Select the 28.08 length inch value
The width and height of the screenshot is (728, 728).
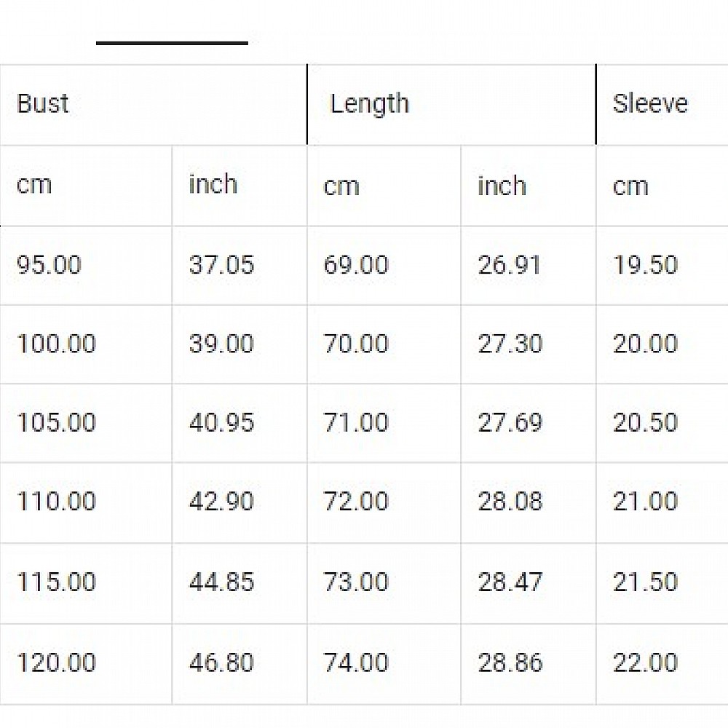point(510,502)
